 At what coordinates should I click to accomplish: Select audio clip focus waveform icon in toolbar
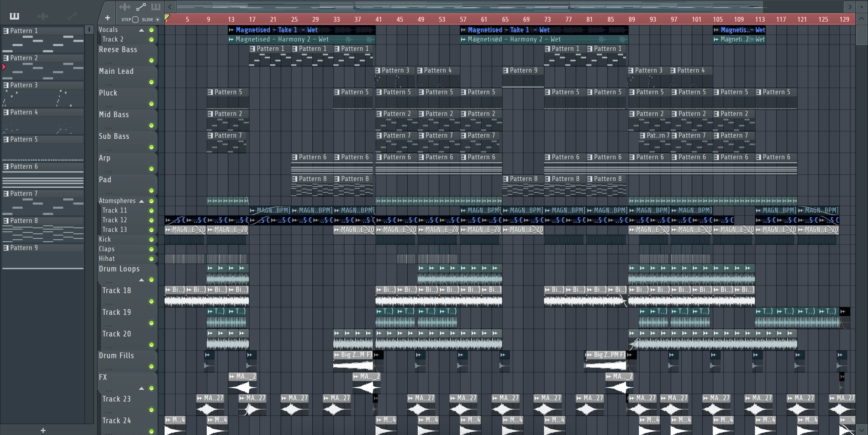[124, 7]
